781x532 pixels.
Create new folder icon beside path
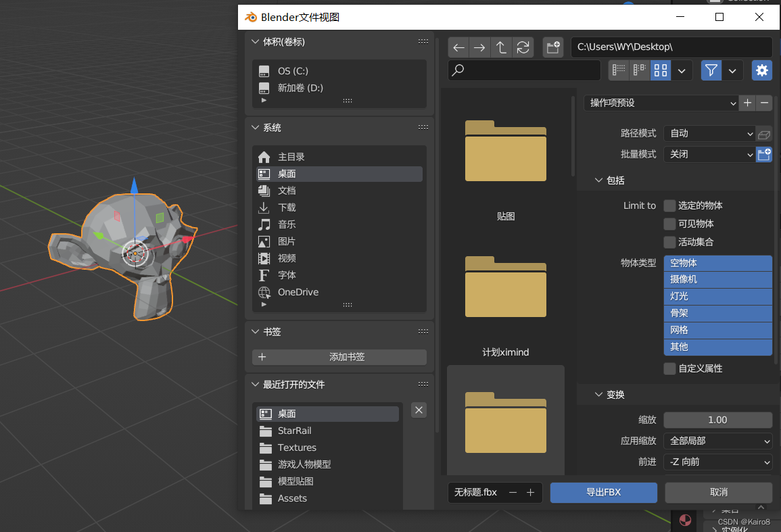[553, 47]
